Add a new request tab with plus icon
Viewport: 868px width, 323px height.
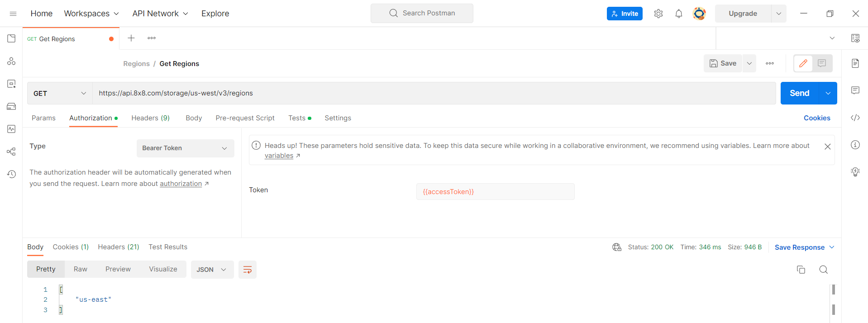pos(131,38)
